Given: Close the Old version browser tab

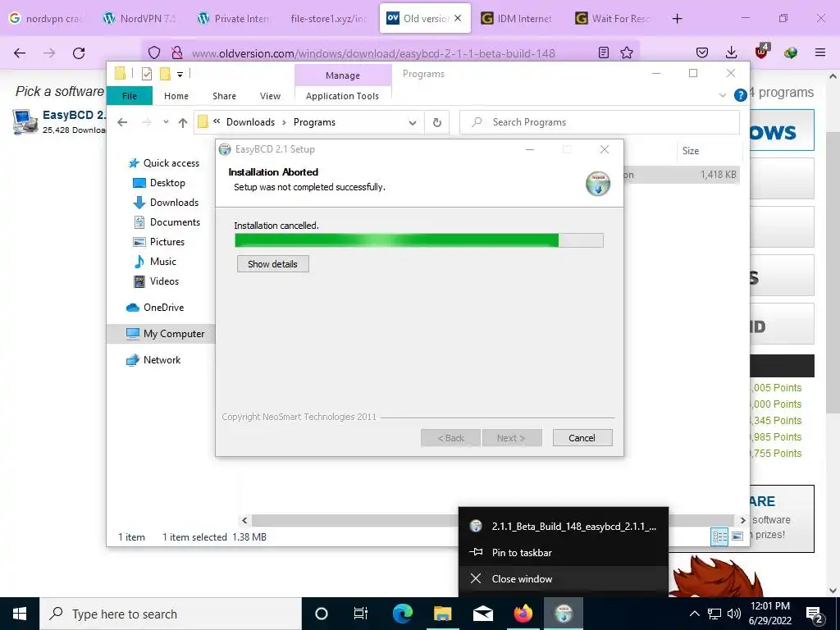Looking at the screenshot, I should click(458, 18).
